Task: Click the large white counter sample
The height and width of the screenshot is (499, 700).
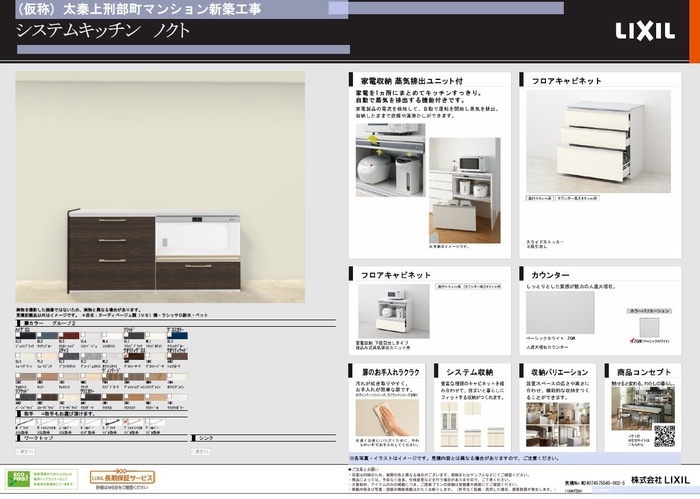Action: (560, 312)
